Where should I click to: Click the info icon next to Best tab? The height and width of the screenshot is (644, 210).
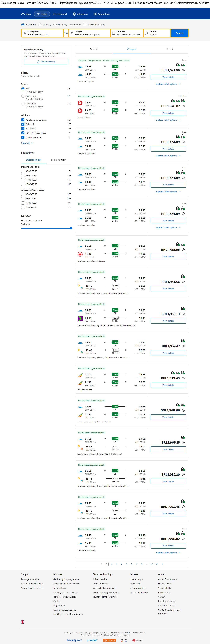click(97, 49)
